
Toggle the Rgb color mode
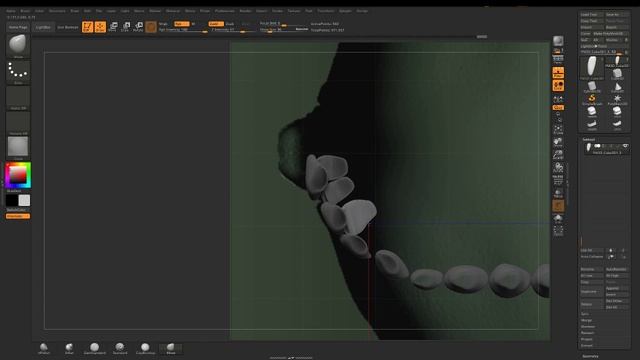181,24
